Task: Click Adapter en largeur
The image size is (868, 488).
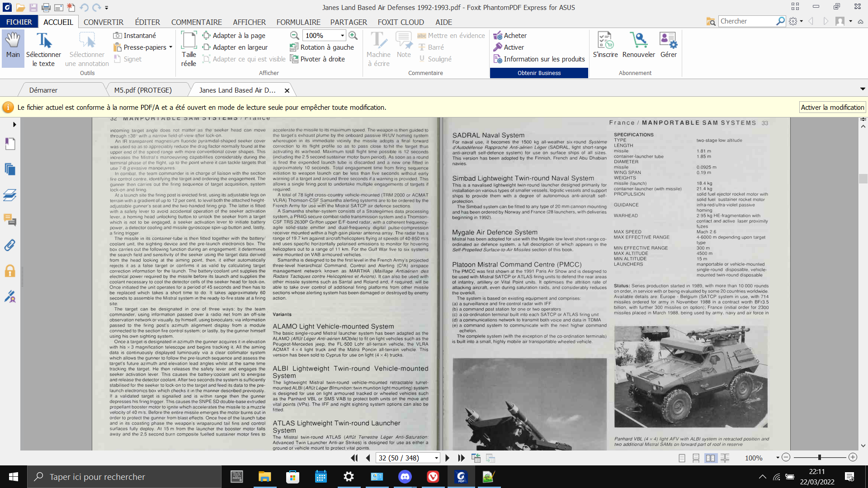Action: pos(235,47)
